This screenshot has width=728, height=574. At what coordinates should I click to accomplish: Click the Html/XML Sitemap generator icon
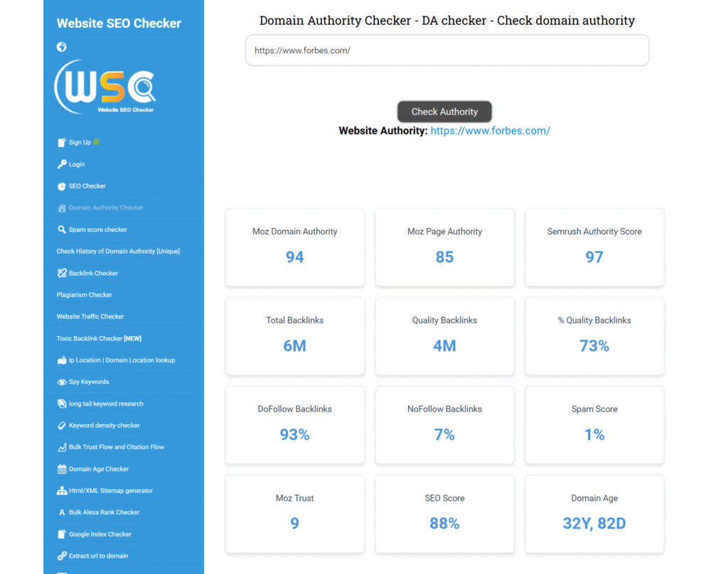61,491
